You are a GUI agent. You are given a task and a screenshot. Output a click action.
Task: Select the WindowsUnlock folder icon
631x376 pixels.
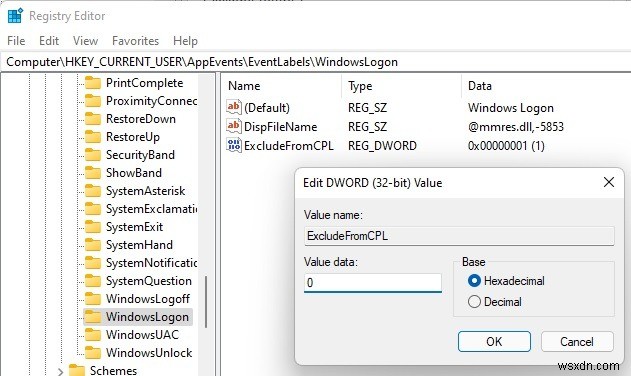[93, 353]
